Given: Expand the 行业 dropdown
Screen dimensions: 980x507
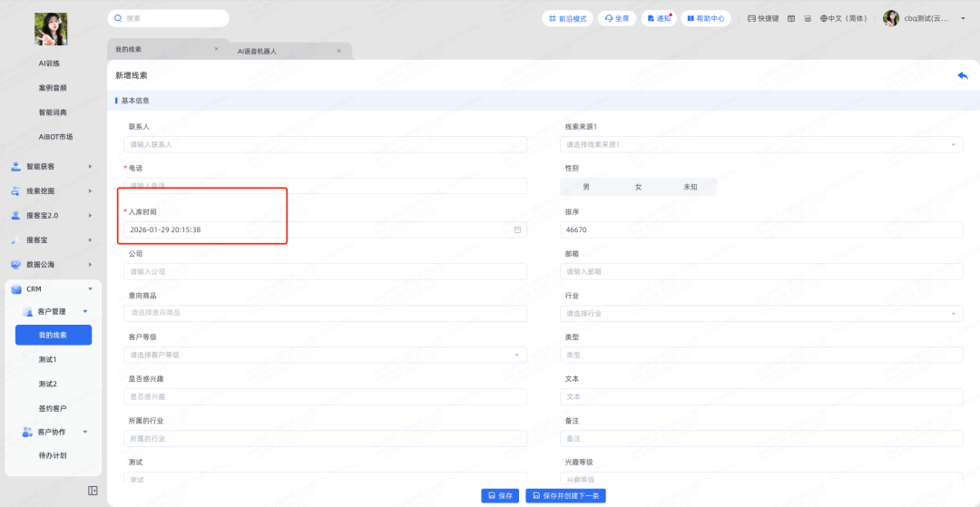Looking at the screenshot, I should pyautogui.click(x=760, y=314).
